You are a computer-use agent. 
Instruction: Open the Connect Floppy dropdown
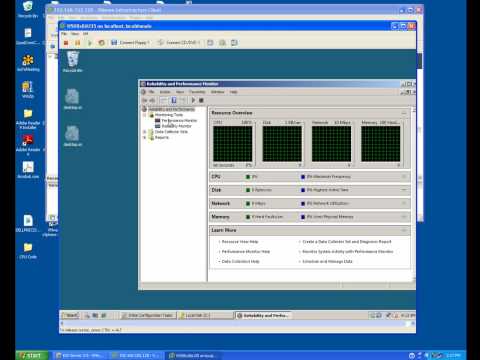click(x=130, y=43)
